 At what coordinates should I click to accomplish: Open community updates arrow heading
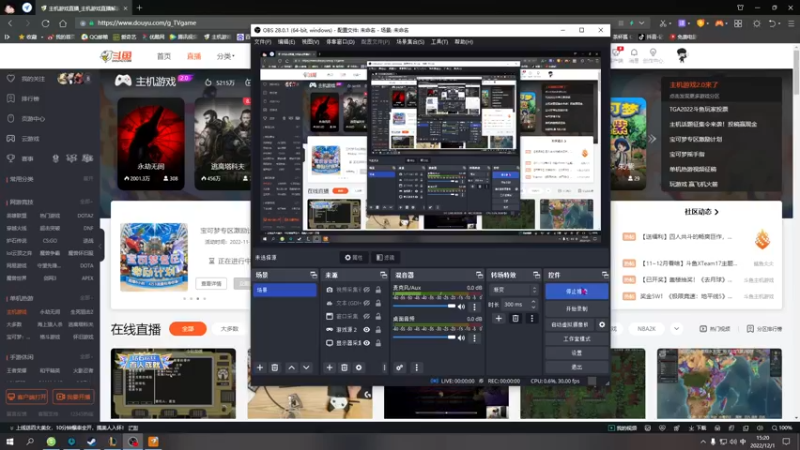coord(702,212)
